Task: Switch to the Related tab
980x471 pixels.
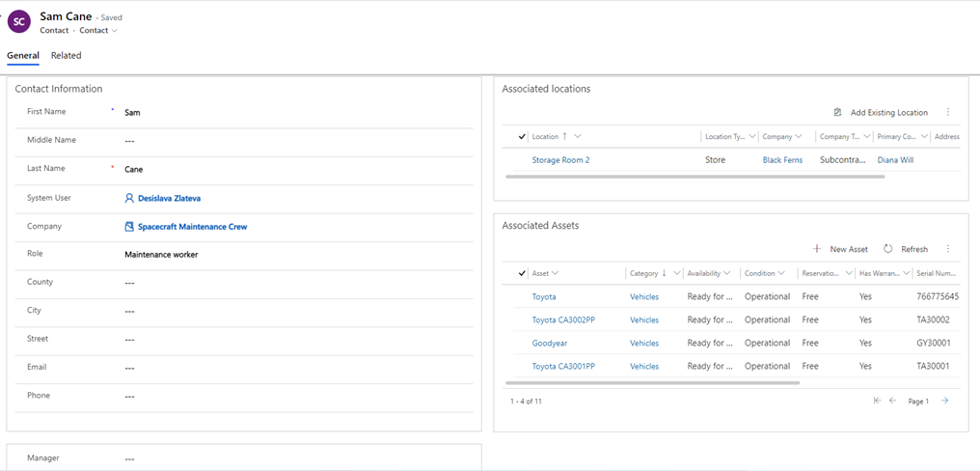Action: 66,56
